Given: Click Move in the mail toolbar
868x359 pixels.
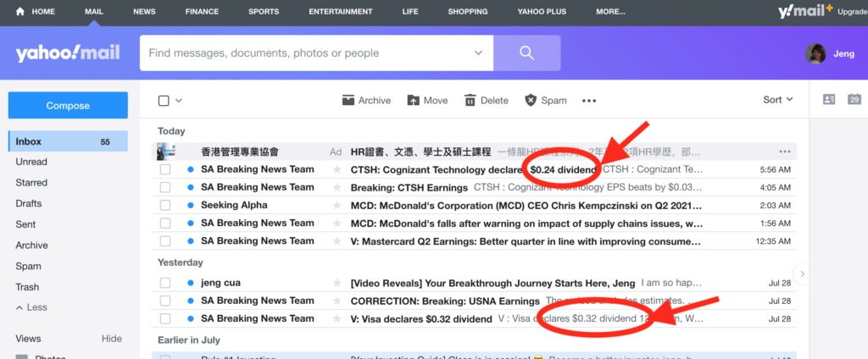Looking at the screenshot, I should point(427,100).
